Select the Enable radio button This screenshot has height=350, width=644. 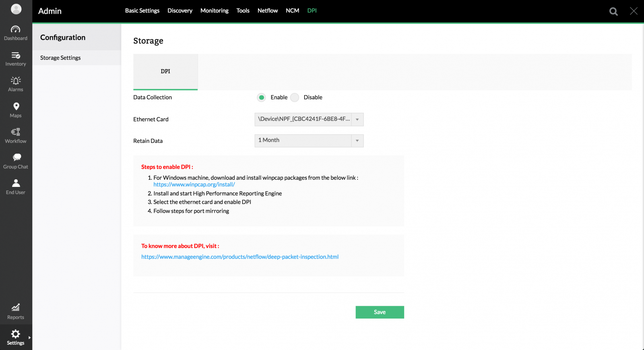coord(262,97)
